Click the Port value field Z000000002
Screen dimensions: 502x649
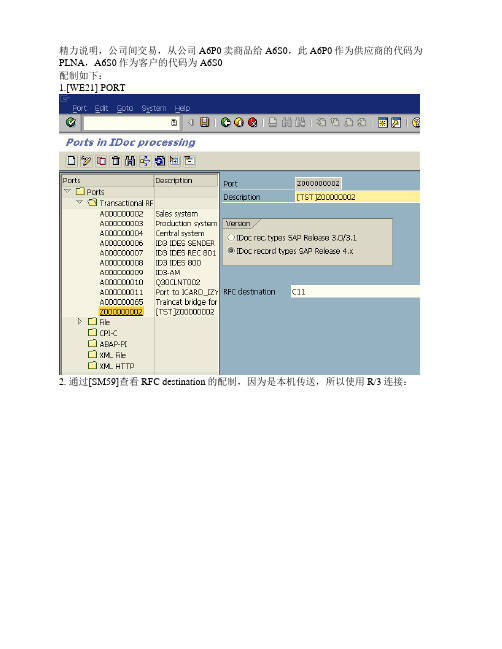(x=318, y=183)
